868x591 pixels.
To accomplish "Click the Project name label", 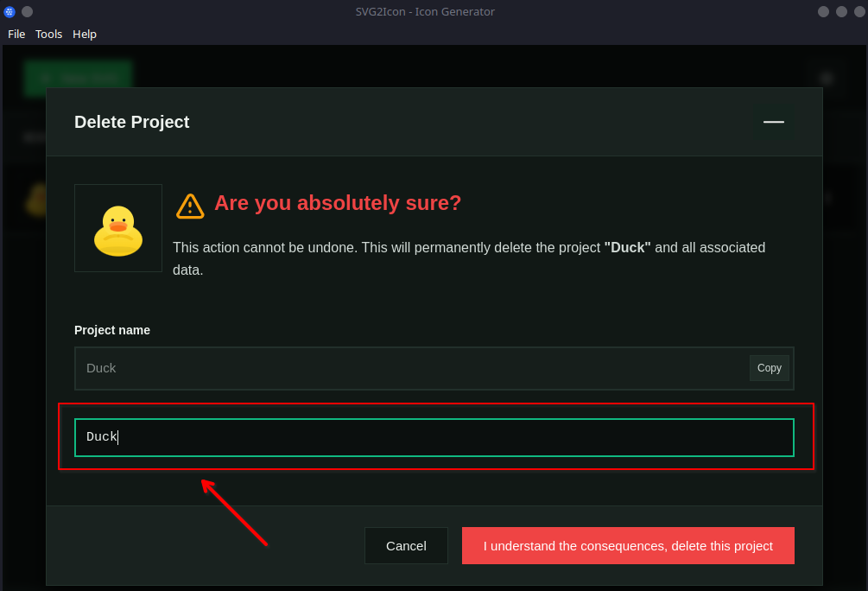I will tap(112, 330).
